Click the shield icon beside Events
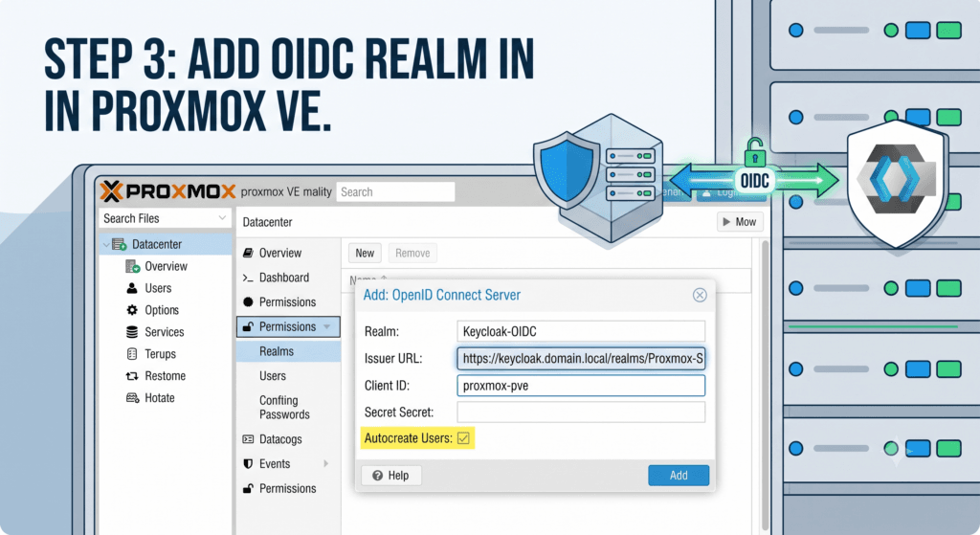This screenshot has height=535, width=980. click(248, 464)
